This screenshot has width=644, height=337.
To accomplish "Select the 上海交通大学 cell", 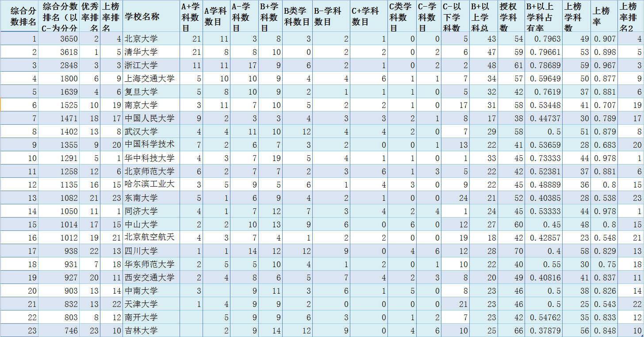I will (151, 78).
